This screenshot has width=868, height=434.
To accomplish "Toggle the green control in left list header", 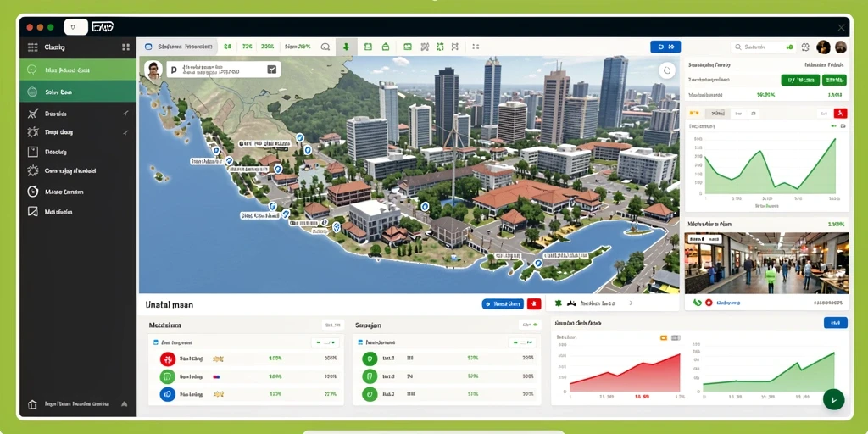I will pos(325,342).
